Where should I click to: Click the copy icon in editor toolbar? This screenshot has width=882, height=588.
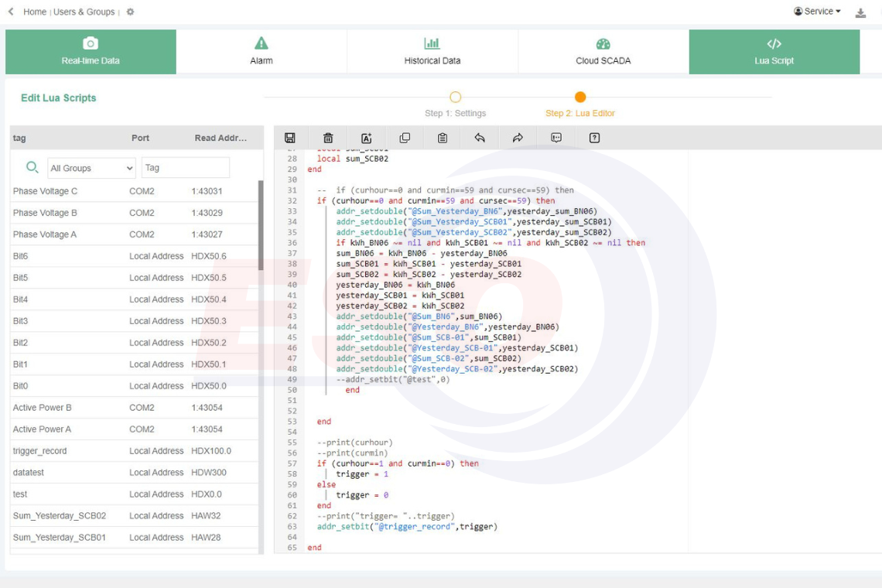coord(405,138)
